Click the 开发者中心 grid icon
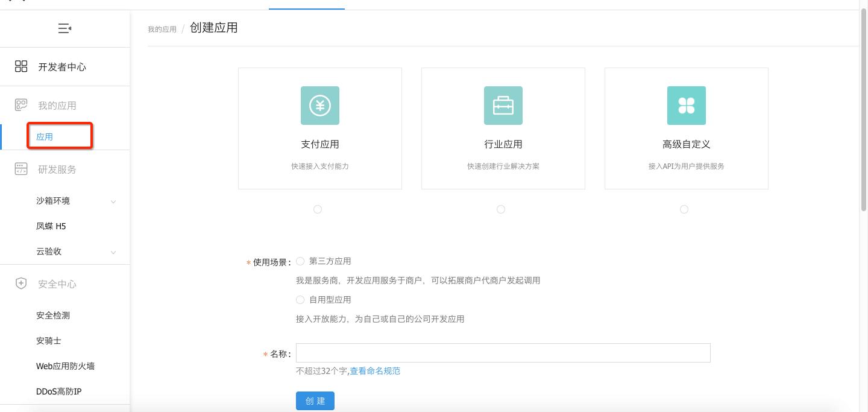This screenshot has width=868, height=412. click(x=21, y=66)
